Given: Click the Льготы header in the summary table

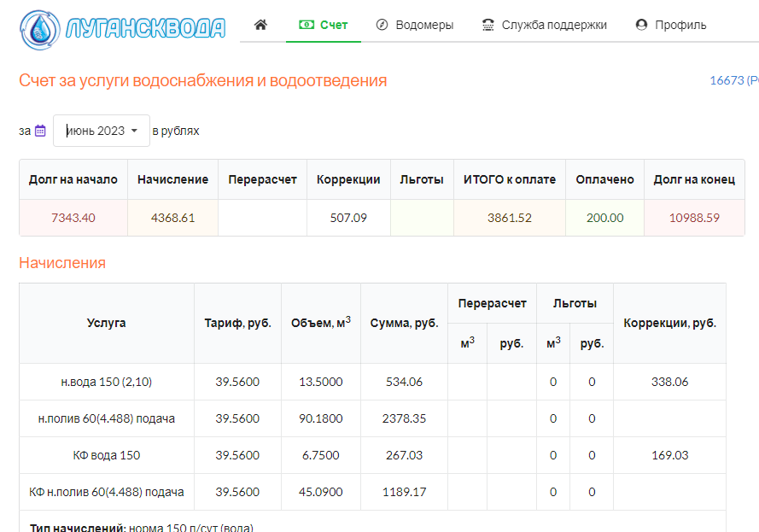Looking at the screenshot, I should pyautogui.click(x=422, y=179).
